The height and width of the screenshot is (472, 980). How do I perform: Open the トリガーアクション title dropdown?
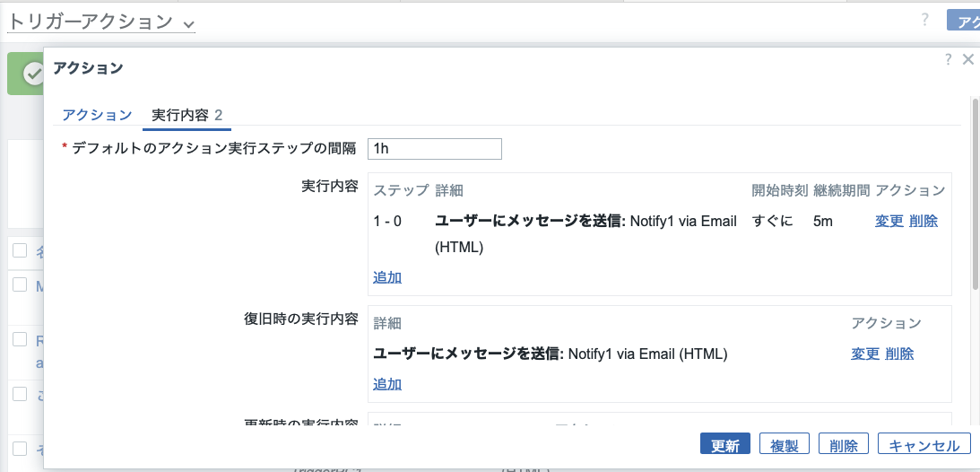pos(100,22)
